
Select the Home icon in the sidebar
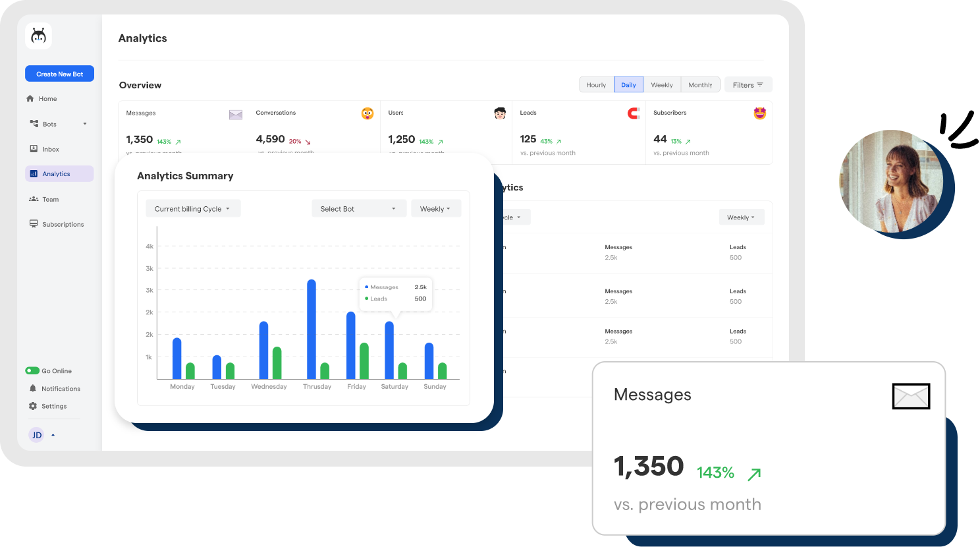[x=32, y=98]
